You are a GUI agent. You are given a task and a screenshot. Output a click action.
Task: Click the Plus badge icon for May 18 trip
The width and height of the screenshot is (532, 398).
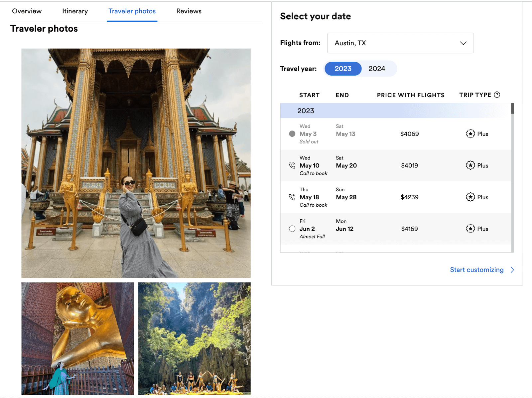(x=470, y=197)
